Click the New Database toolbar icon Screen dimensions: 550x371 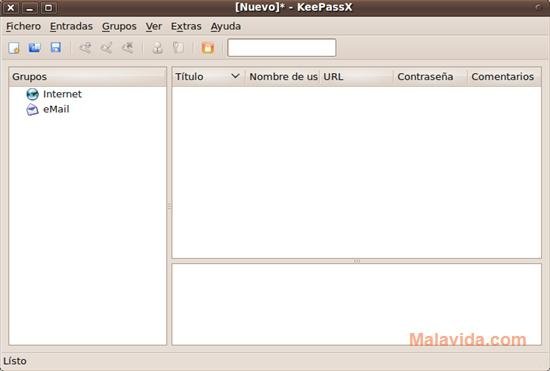pos(14,48)
